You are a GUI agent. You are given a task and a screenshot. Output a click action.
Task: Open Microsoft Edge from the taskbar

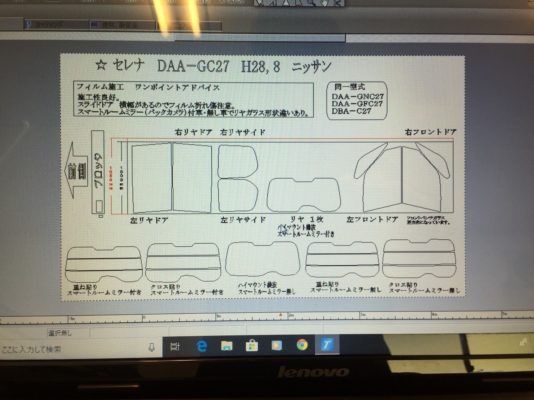pyautogui.click(x=202, y=346)
